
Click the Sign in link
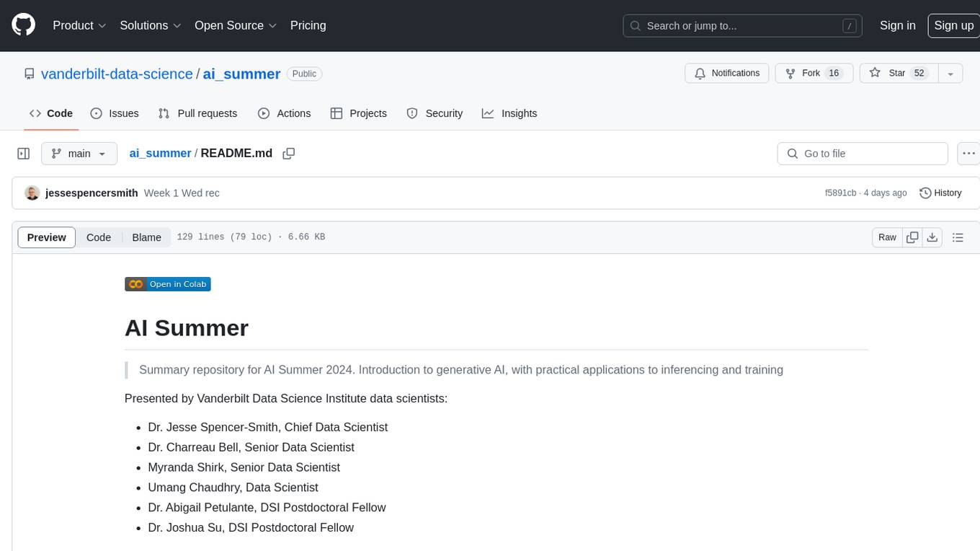897,25
